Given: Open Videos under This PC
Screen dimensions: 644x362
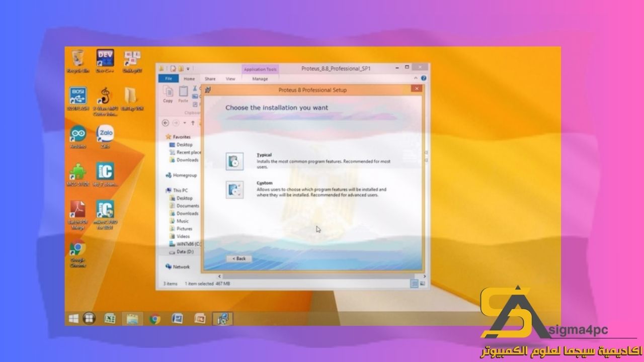Looking at the screenshot, I should 180,236.
